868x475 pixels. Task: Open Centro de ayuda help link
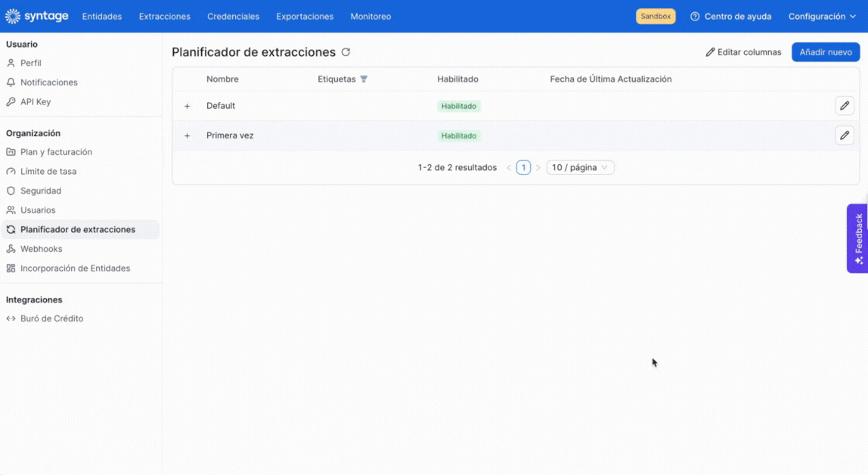pos(730,17)
